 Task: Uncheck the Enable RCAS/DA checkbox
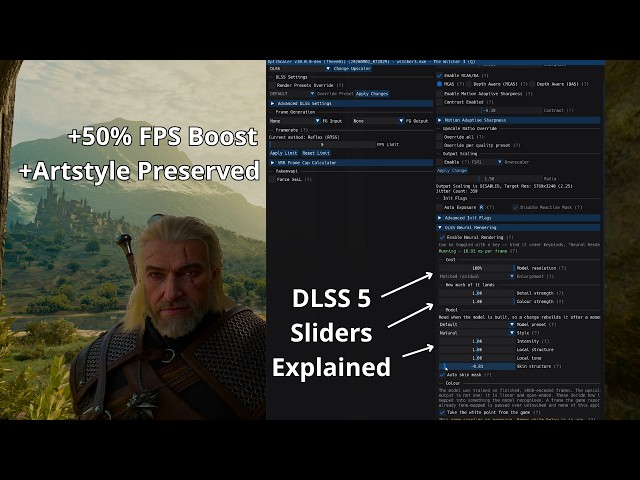(x=439, y=76)
